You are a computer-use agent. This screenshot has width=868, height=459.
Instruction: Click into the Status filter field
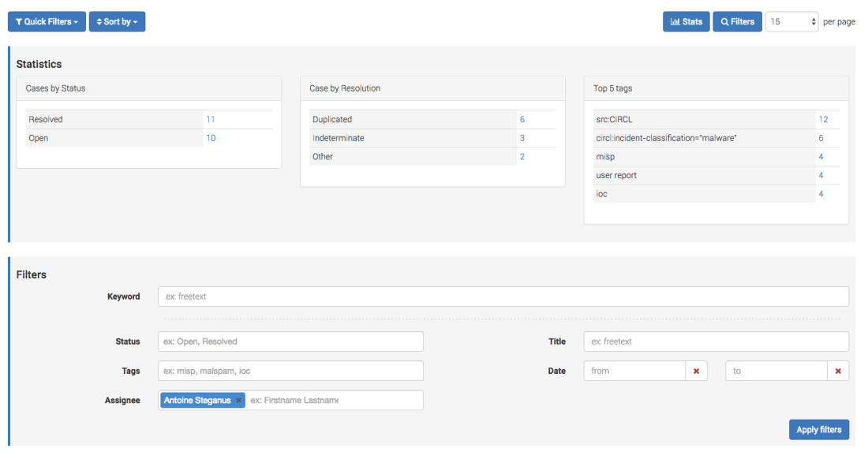tap(290, 341)
